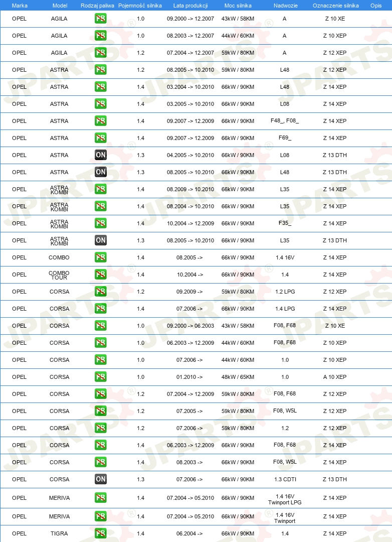Click the F69_ body cell

pos(285,138)
